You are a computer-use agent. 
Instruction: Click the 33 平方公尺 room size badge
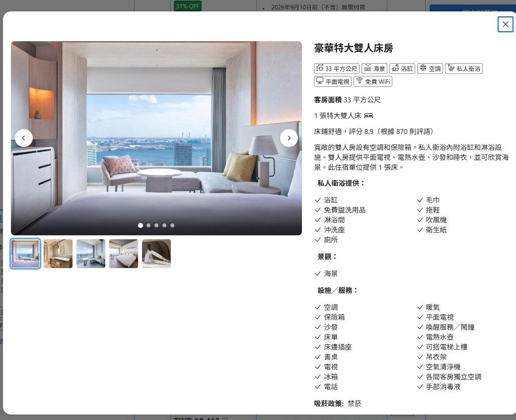coord(337,69)
